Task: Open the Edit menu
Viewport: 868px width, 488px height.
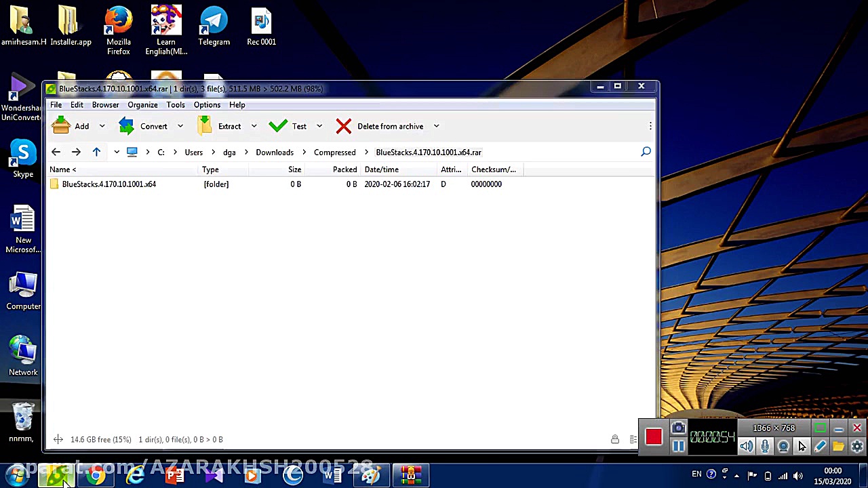Action: tap(77, 105)
